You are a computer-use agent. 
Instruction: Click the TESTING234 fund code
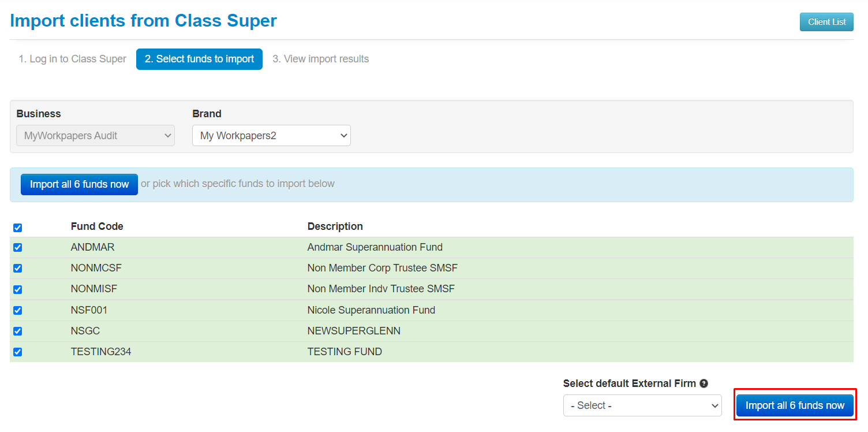[101, 352]
